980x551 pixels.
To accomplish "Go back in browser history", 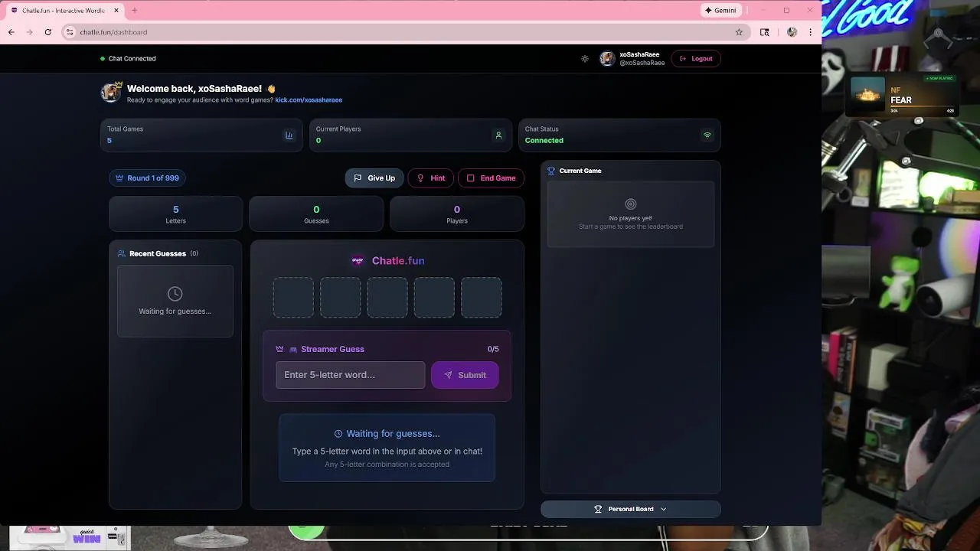I will [x=11, y=32].
